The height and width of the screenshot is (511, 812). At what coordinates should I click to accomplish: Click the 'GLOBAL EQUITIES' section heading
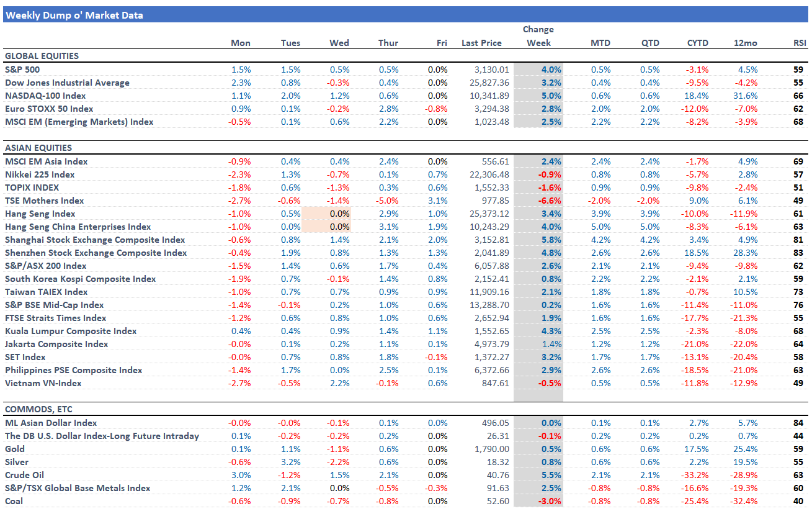click(x=42, y=56)
